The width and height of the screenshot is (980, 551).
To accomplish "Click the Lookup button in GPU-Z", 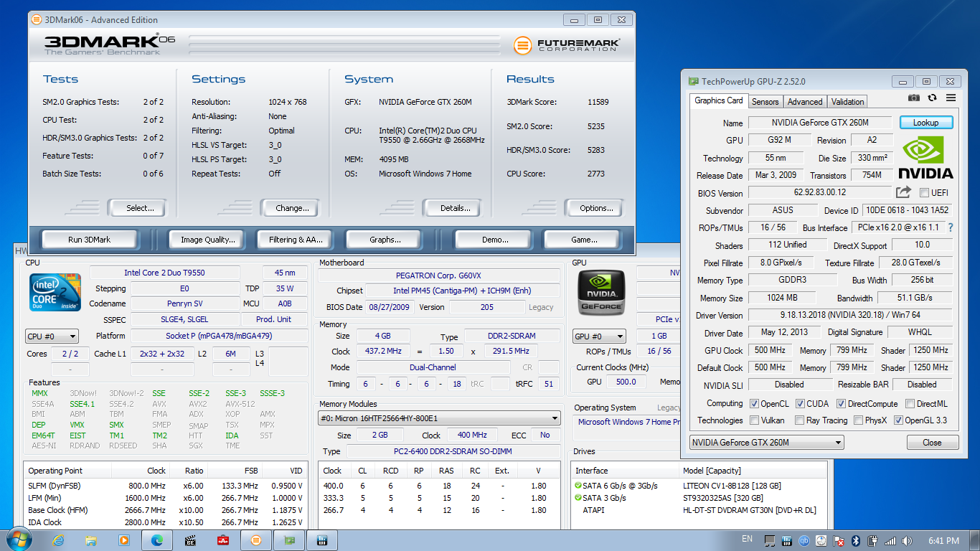I will (925, 123).
